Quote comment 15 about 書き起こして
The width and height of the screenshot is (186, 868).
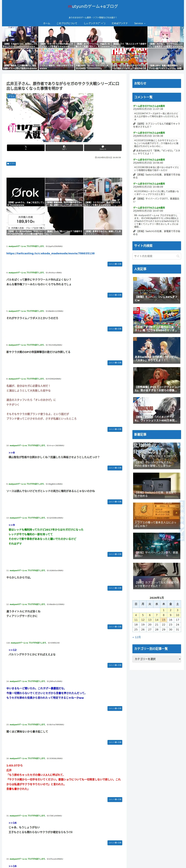(115, 742)
